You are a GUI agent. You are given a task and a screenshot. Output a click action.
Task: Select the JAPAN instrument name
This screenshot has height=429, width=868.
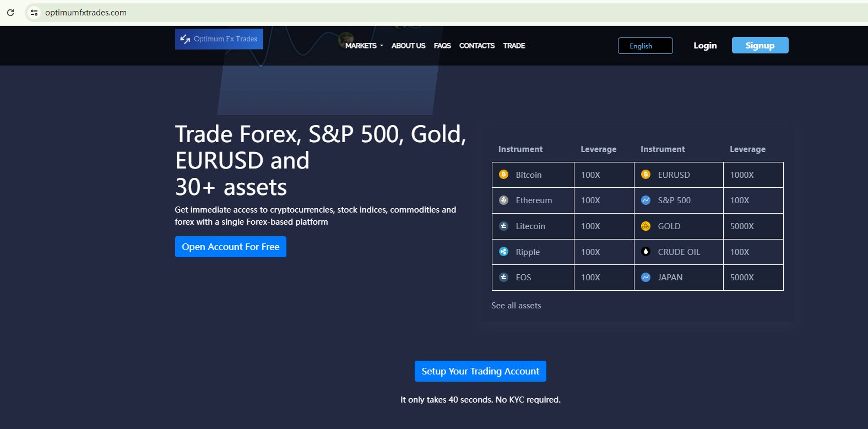(x=670, y=278)
